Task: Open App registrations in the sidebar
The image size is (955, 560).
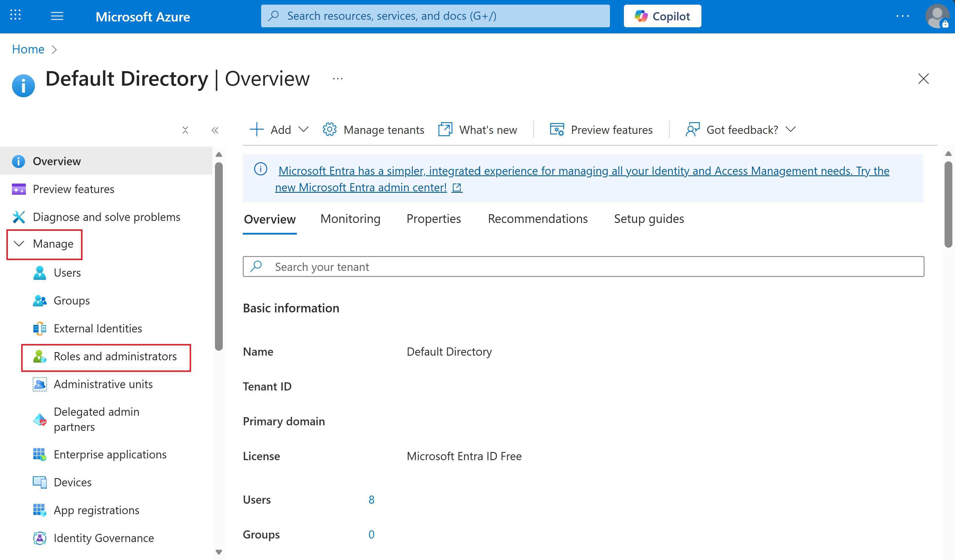Action: click(x=96, y=510)
